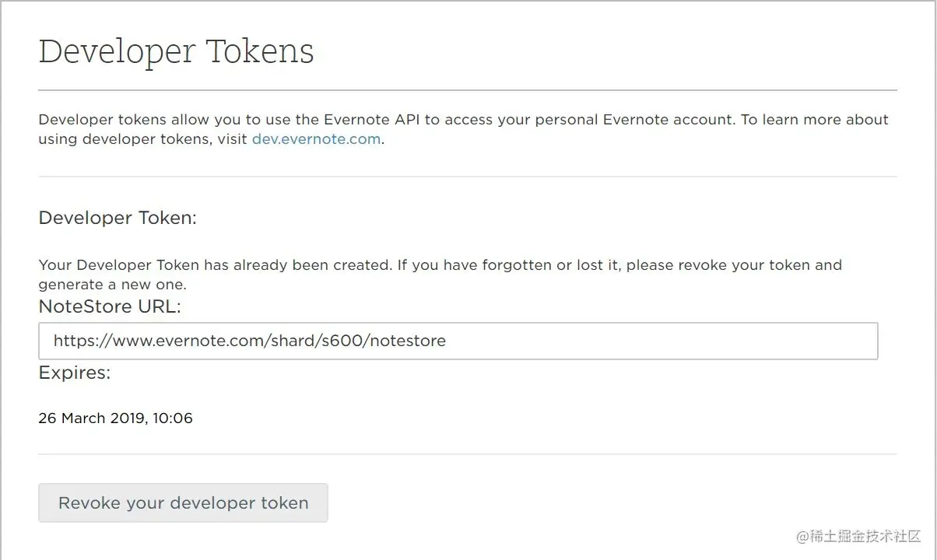The width and height of the screenshot is (937, 560).
Task: Click the Revoke your developer token button
Action: tap(183, 503)
